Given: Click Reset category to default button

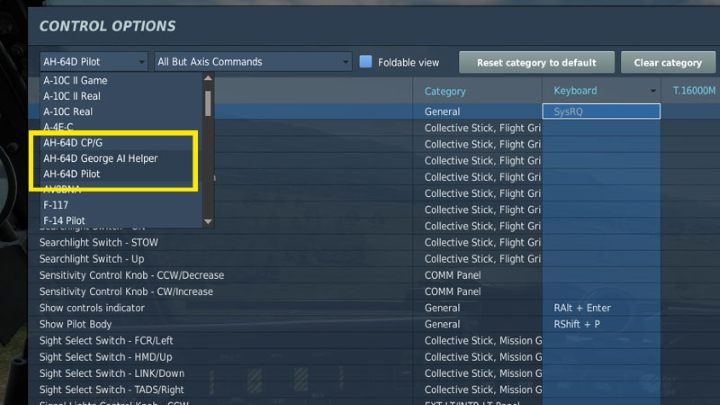Looking at the screenshot, I should pyautogui.click(x=536, y=62).
